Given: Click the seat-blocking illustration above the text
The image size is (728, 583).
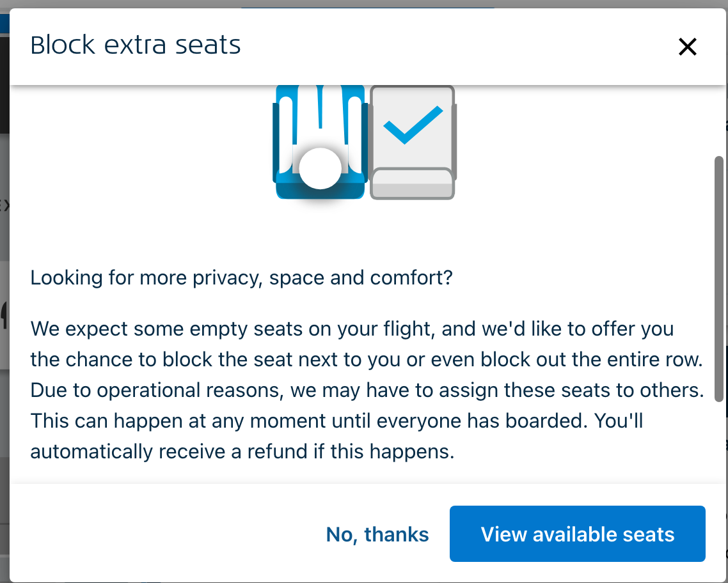Looking at the screenshot, I should pyautogui.click(x=365, y=142).
